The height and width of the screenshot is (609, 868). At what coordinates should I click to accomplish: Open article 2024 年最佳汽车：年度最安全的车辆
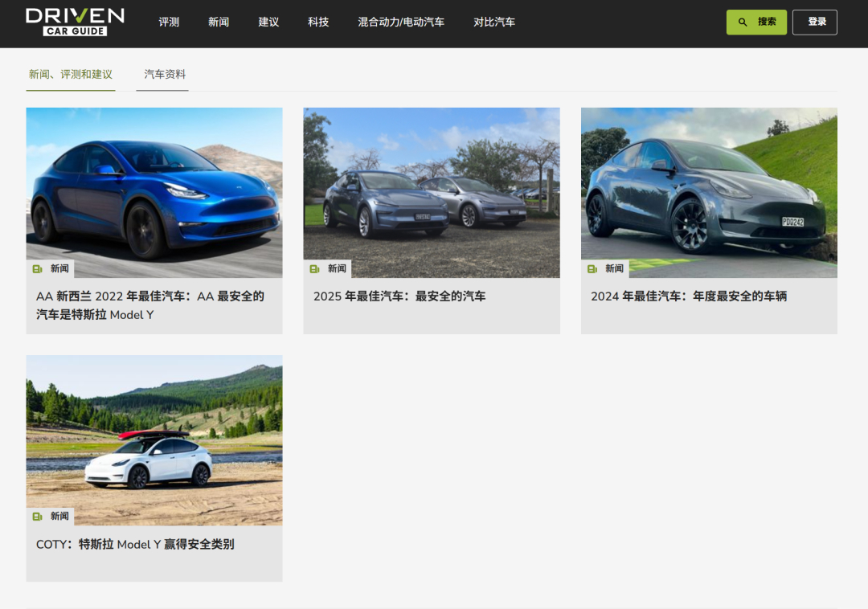pyautogui.click(x=689, y=296)
